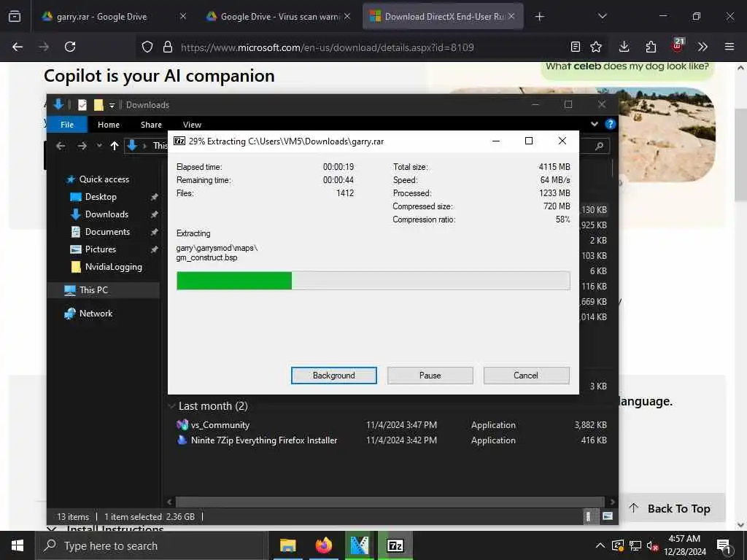
Task: Open Firefox from taskbar
Action: (323, 545)
